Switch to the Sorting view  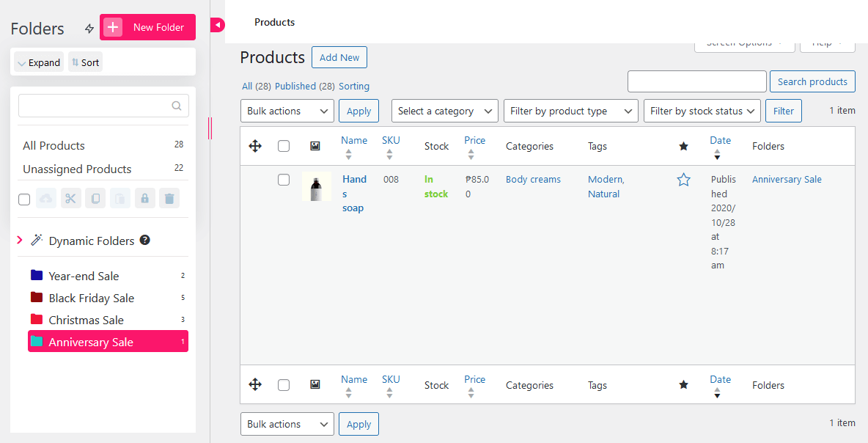pyautogui.click(x=354, y=87)
